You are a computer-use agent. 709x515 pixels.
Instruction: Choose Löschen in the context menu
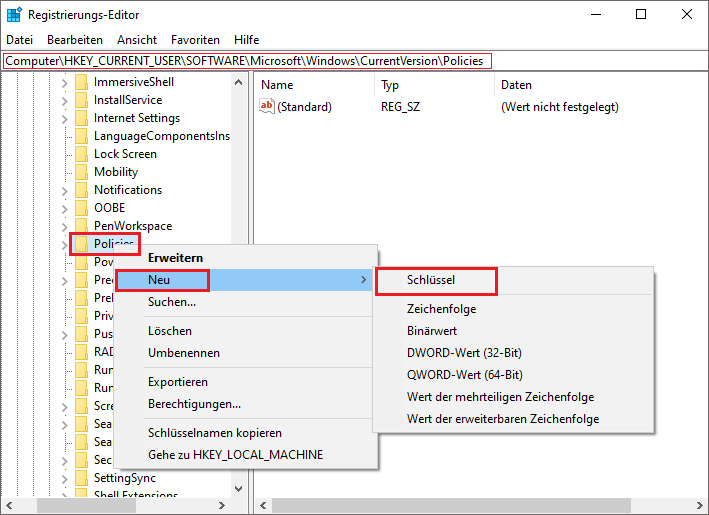(x=246, y=331)
